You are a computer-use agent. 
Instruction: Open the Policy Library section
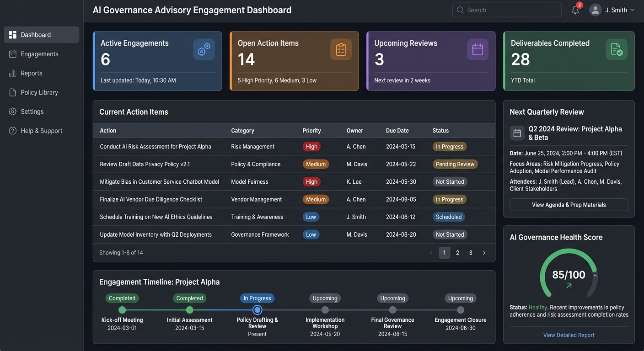coord(40,92)
